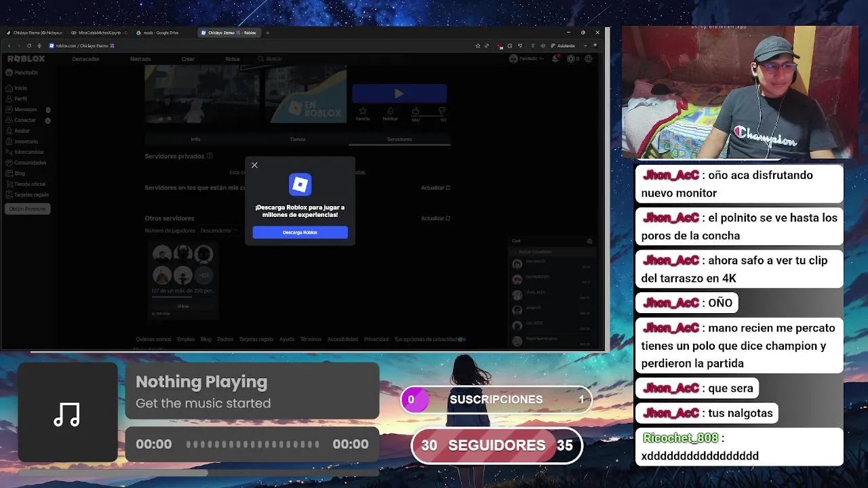Click Actualizar next to Otros servidores
The height and width of the screenshot is (488, 868).
(435, 218)
